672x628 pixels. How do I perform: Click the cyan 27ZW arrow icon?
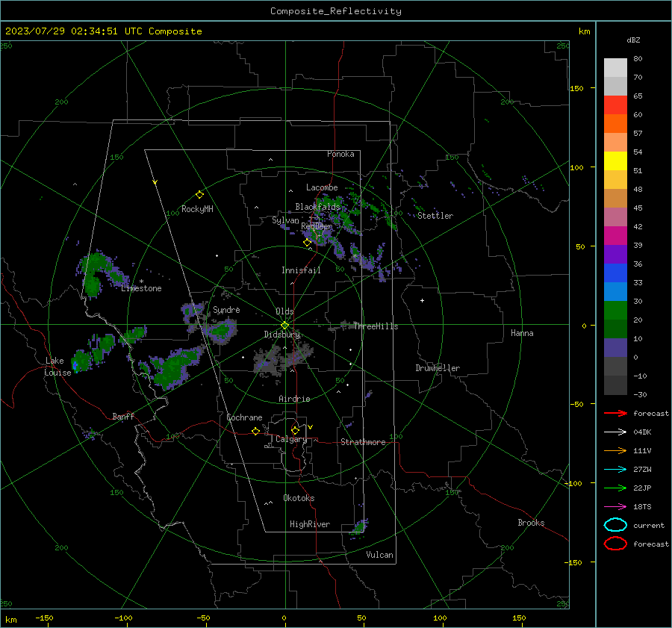[615, 470]
